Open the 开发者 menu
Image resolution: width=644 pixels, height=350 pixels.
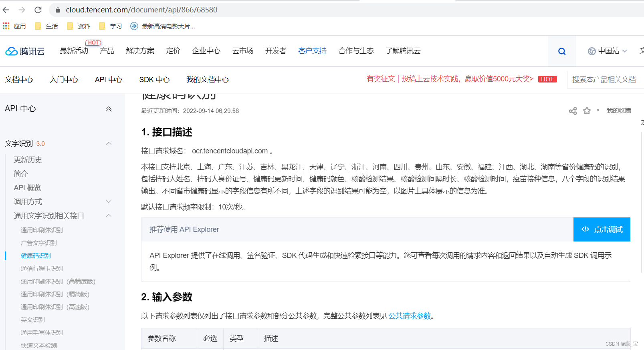(276, 51)
